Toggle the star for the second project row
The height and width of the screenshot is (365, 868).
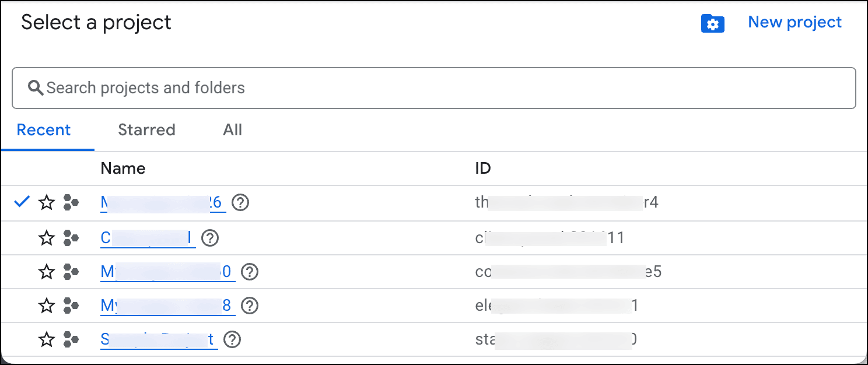(47, 238)
